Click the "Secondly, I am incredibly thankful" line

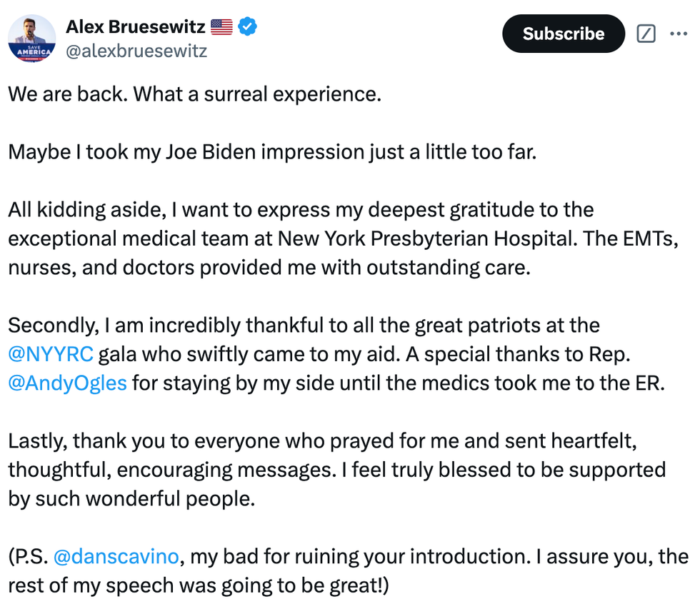(304, 326)
